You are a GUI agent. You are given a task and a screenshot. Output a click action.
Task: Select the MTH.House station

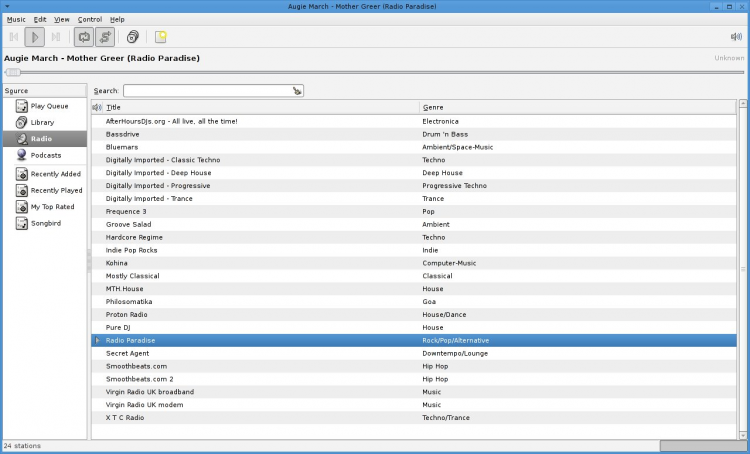point(124,289)
